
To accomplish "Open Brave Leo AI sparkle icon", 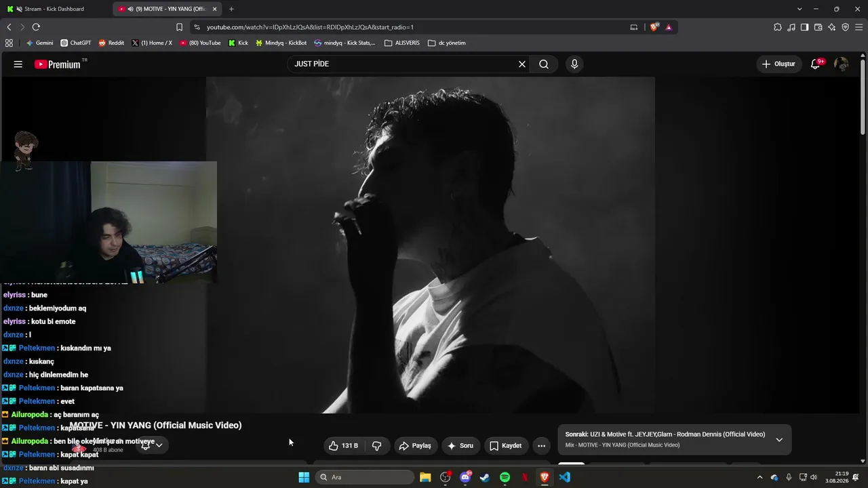I will point(831,27).
